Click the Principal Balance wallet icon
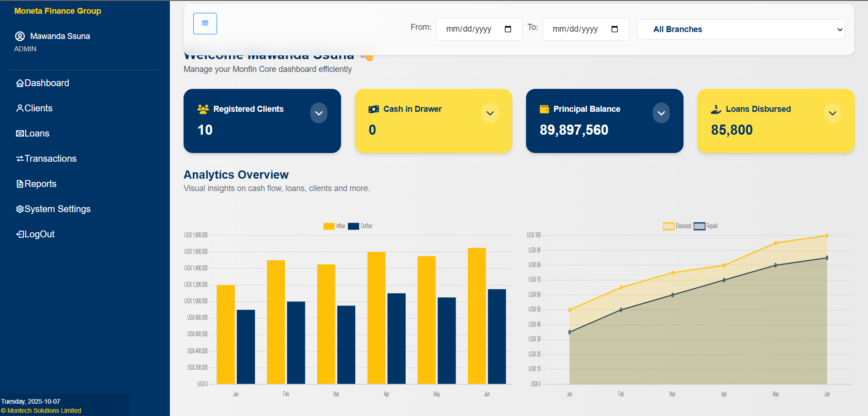This screenshot has width=868, height=416. pos(544,109)
